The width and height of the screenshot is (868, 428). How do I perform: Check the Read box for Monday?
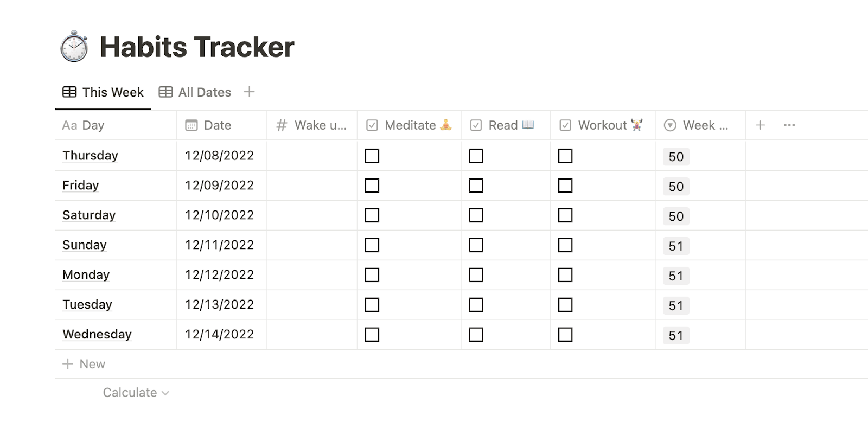click(x=476, y=275)
